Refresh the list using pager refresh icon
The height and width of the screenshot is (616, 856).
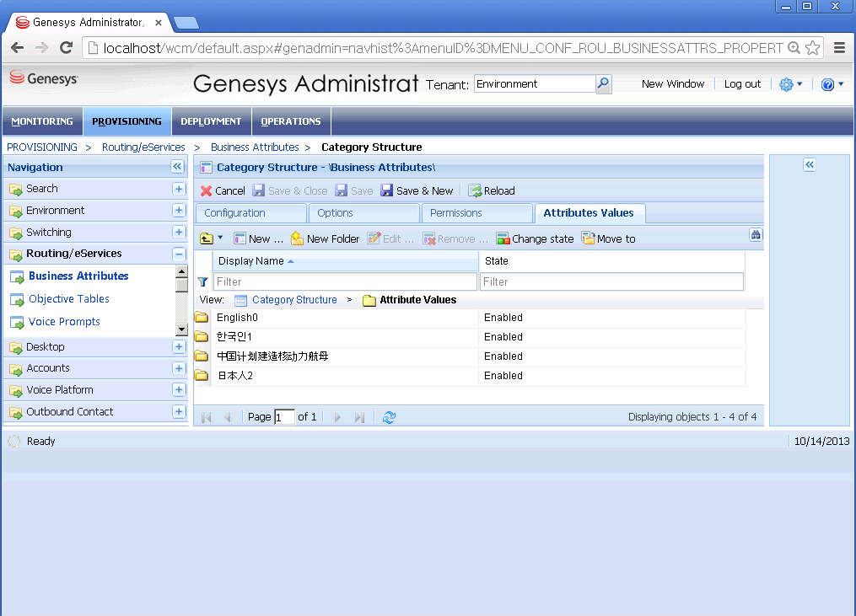389,417
